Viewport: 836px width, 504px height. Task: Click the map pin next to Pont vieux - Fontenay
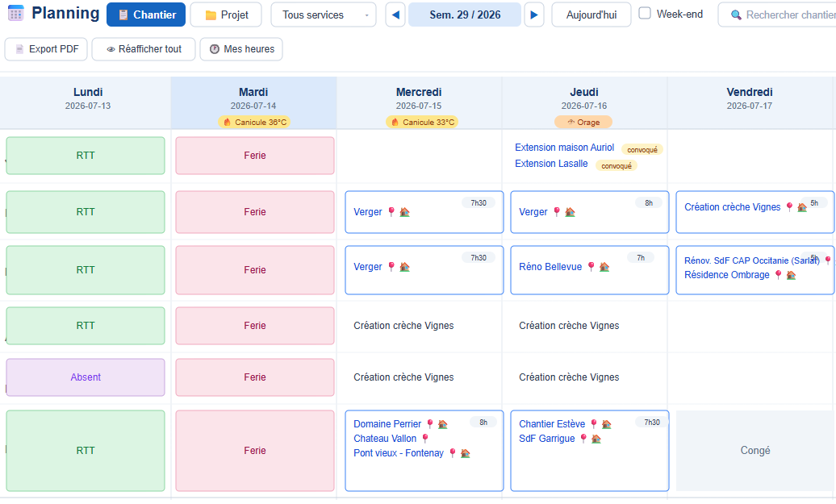(452, 452)
